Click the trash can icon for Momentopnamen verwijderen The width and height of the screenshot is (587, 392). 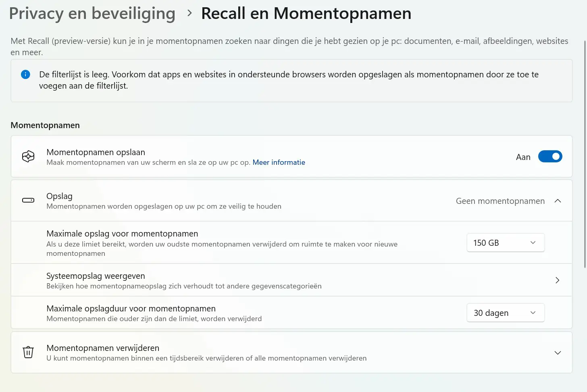(x=28, y=352)
